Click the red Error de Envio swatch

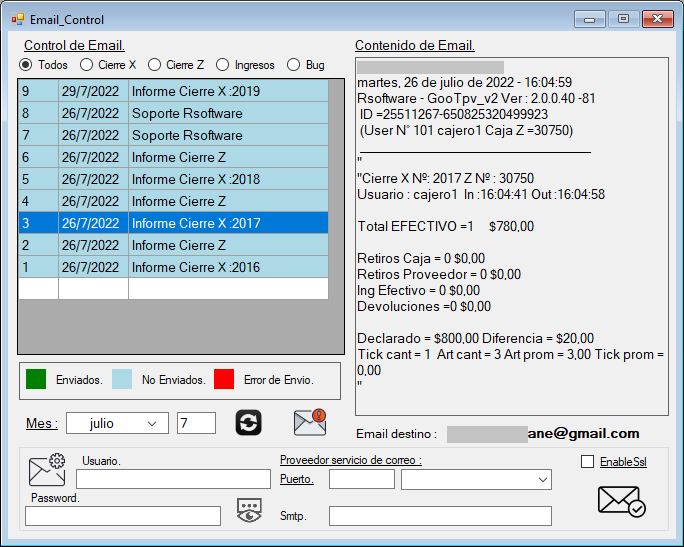(224, 380)
